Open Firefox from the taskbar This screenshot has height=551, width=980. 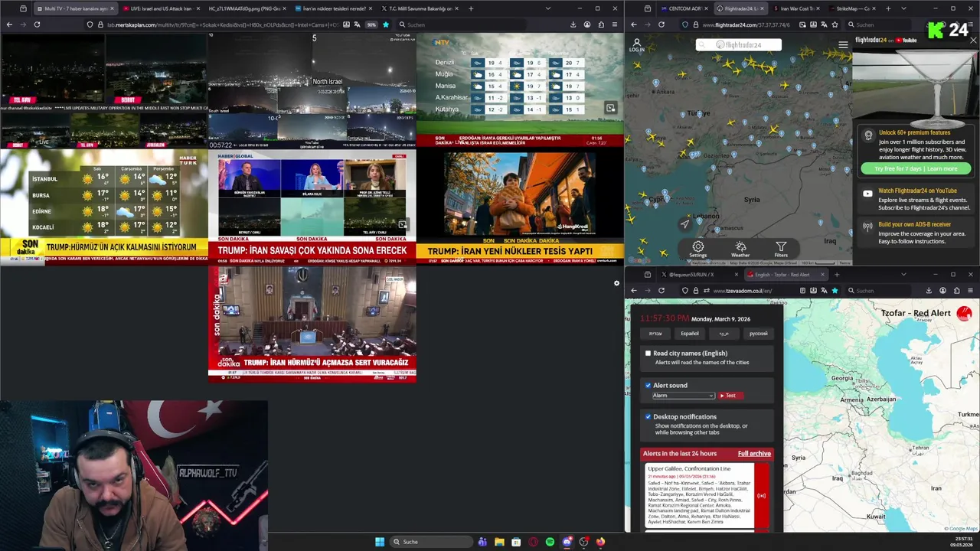point(600,542)
